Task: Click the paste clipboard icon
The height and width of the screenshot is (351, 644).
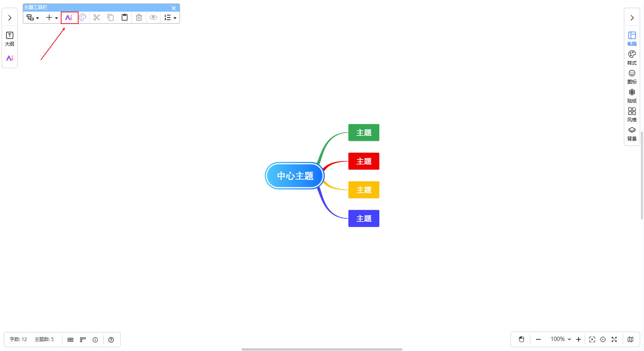Action: 125,18
